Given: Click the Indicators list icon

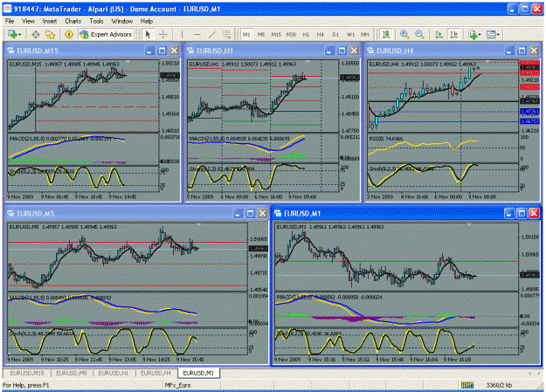Looking at the screenshot, I should (473, 34).
